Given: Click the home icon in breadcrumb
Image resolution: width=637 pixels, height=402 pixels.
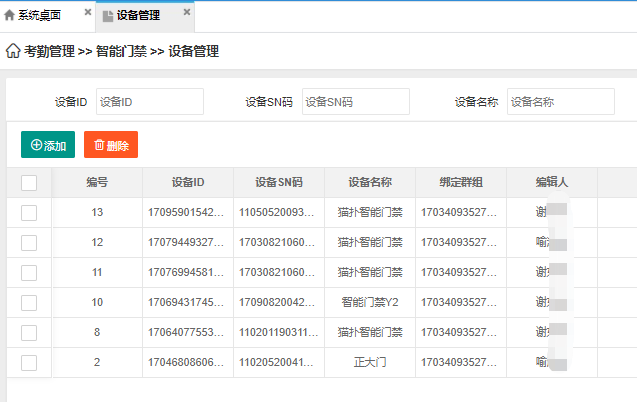Looking at the screenshot, I should point(13,51).
